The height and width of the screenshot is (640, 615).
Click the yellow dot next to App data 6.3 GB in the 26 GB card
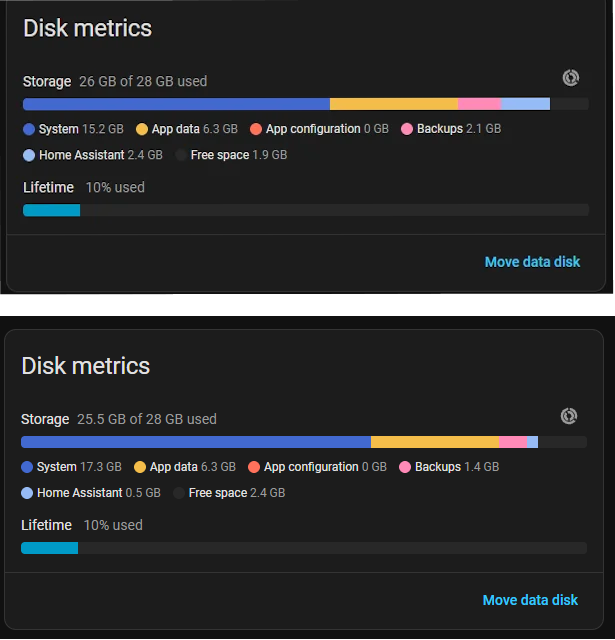tap(142, 129)
